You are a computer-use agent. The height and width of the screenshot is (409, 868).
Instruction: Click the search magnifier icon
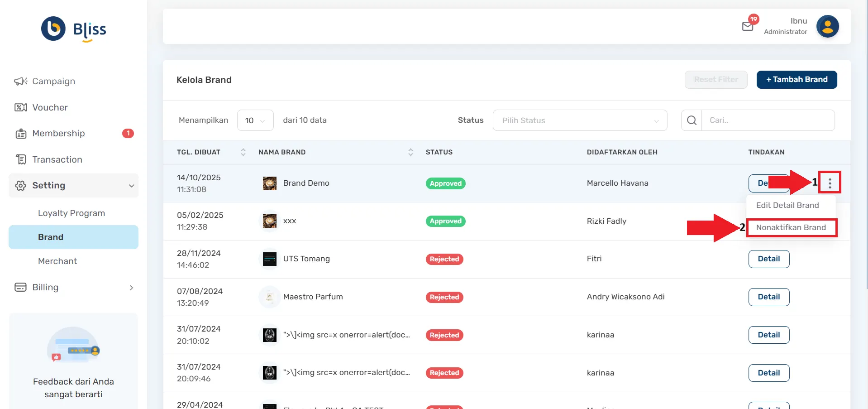coord(692,120)
